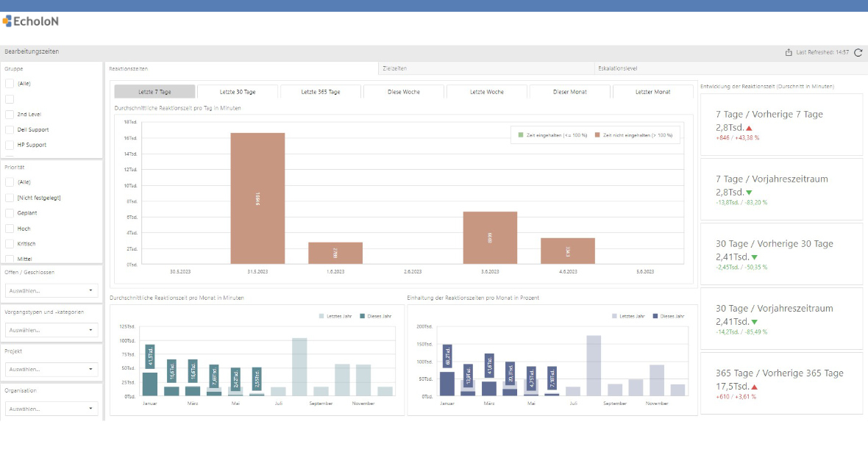Tick the Mittel priority checkbox
The width and height of the screenshot is (868, 466).
click(x=10, y=259)
